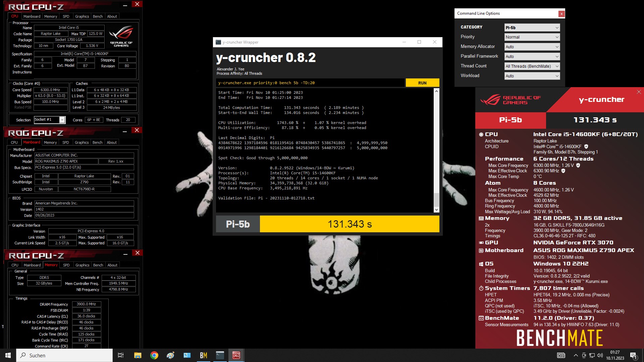The image size is (644, 362).
Task: Click the Memory icon in the result panel
Action: click(x=481, y=218)
